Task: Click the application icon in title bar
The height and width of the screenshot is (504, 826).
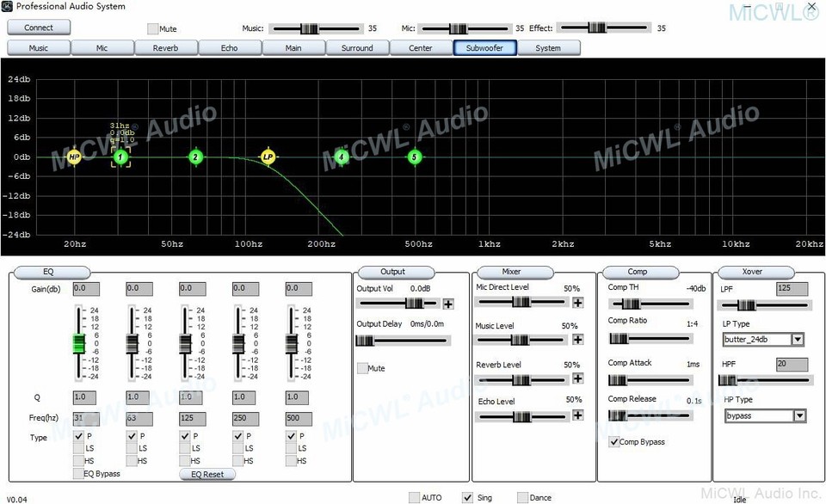Action: coord(7,5)
